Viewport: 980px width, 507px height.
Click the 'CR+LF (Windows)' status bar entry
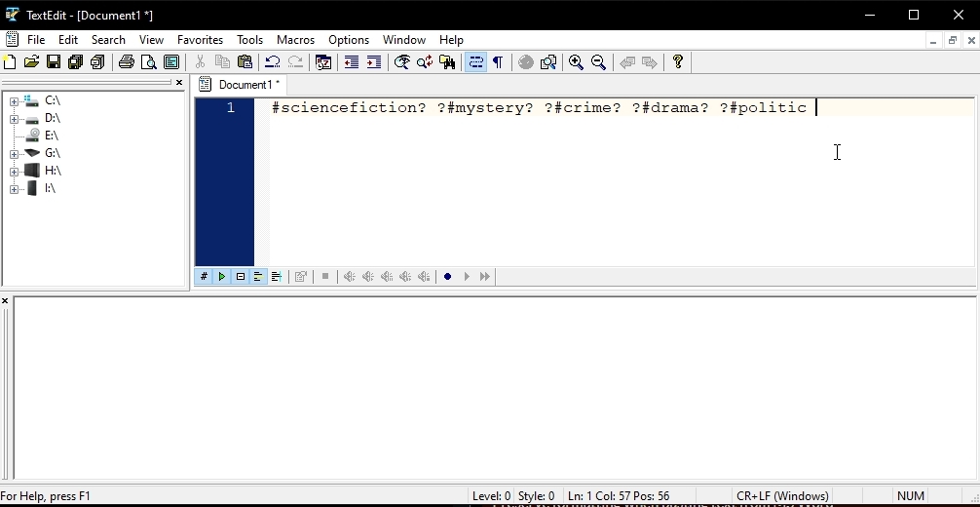[782, 496]
